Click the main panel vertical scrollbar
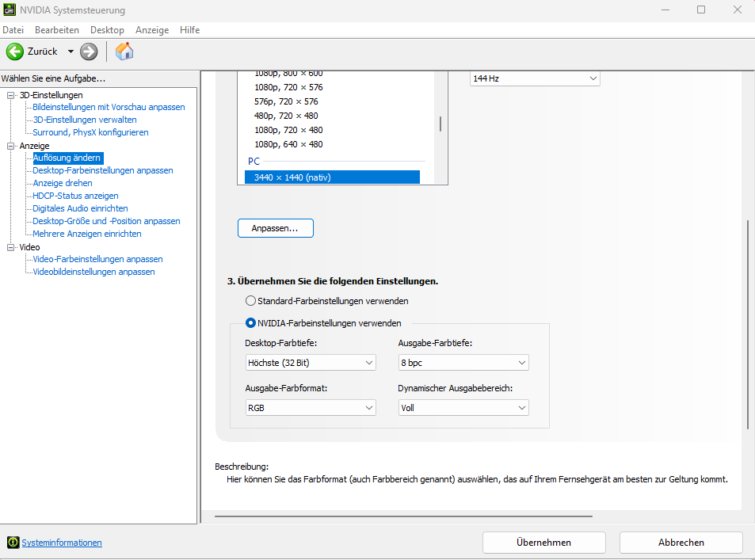The image size is (755, 560). pyautogui.click(x=748, y=325)
